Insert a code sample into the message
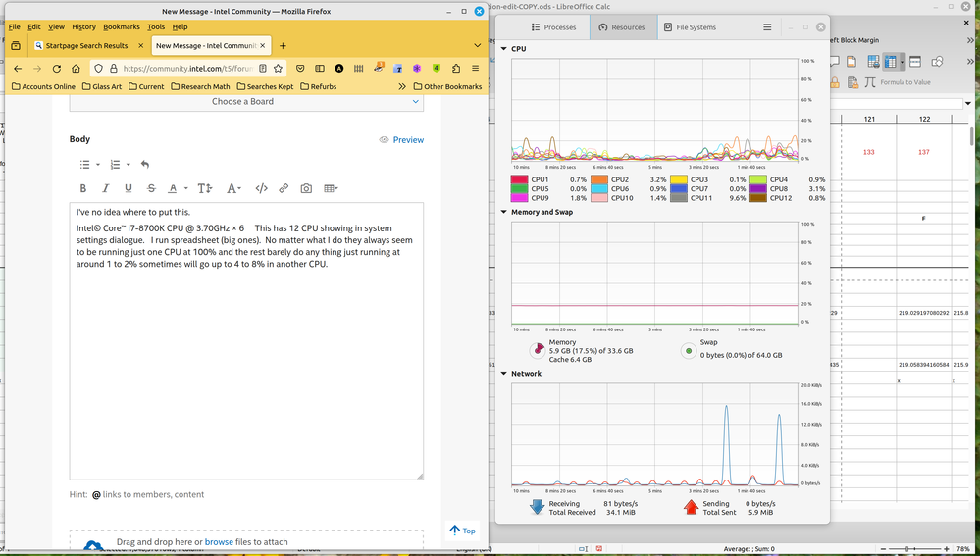This screenshot has width=980, height=556. (x=261, y=188)
